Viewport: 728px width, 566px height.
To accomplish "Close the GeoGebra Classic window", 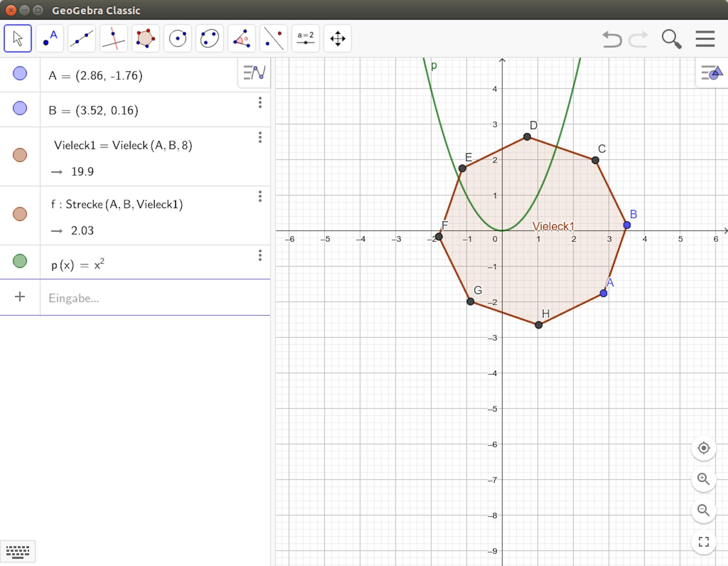I will (11, 10).
